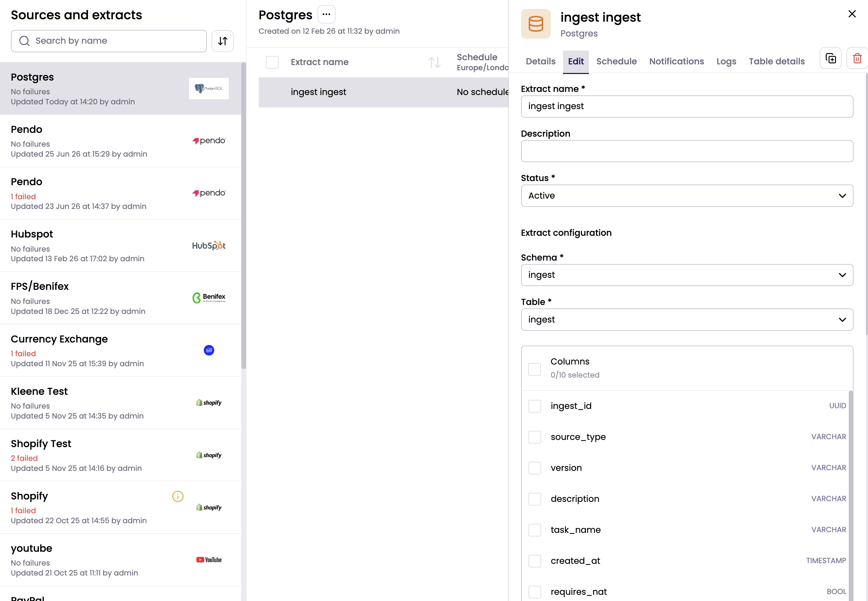
Task: Click the Schedule column header
Action: pos(482,62)
